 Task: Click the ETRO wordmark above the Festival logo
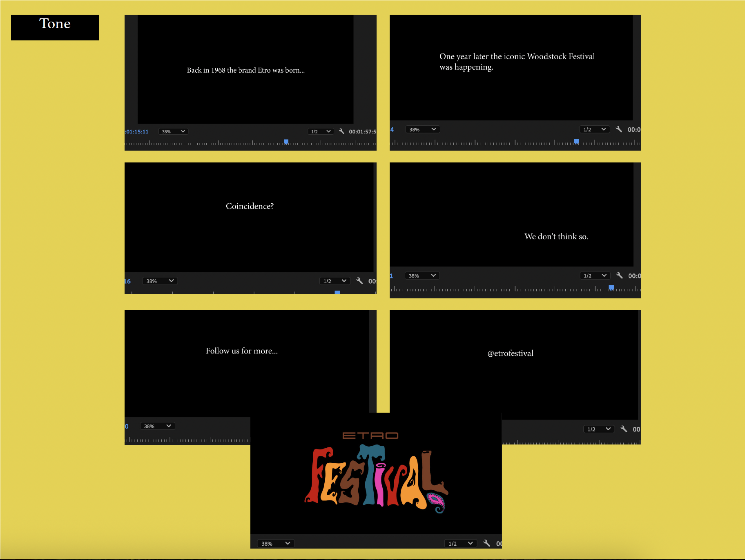tap(370, 436)
